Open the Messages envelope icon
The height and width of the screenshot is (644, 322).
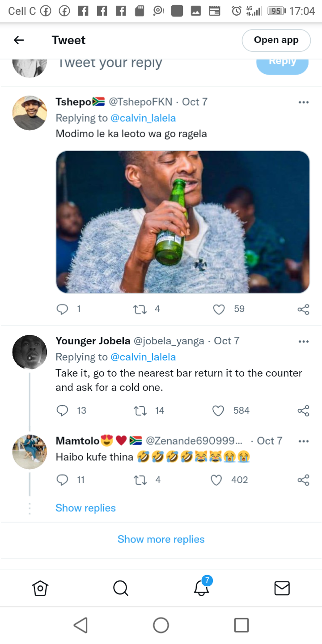click(x=282, y=588)
